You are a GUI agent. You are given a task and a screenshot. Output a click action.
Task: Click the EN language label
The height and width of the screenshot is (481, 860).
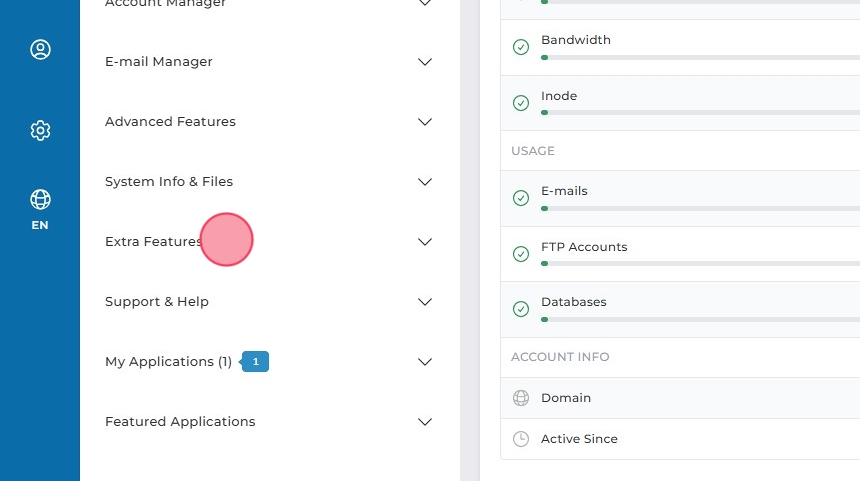click(x=40, y=225)
